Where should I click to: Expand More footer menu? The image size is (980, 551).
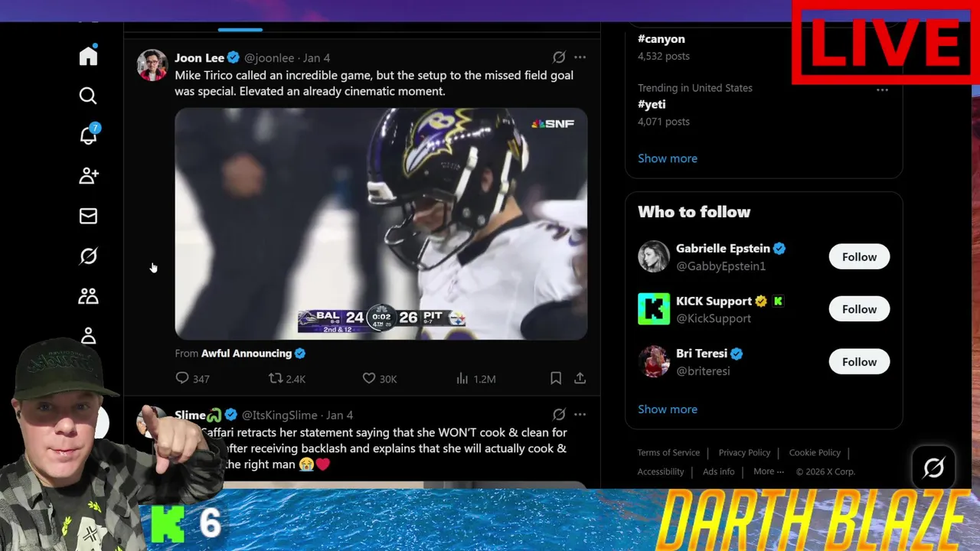point(769,472)
